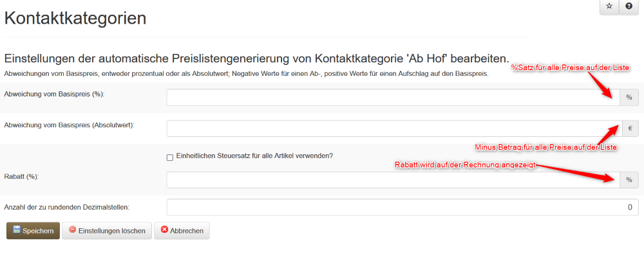Screen dimensions: 644x261
Task: Click the % addon beside Rabatt field
Action: pos(629,180)
